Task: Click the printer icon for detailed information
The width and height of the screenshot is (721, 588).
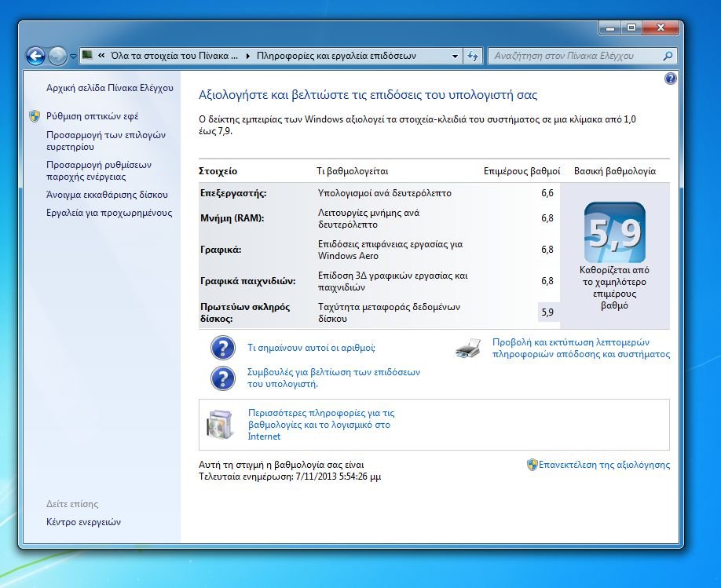Action: point(468,349)
